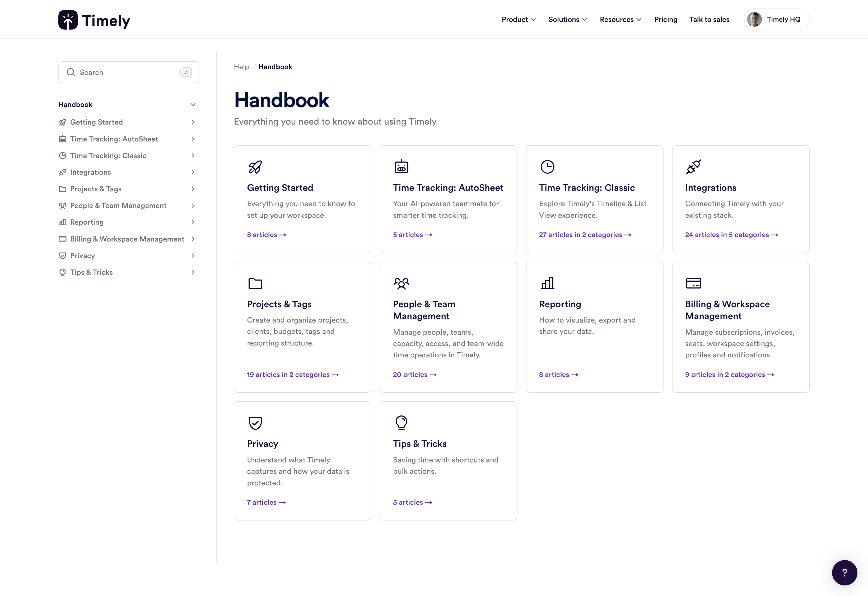Viewport: 868px width, 596px height.
Task: Open the round help question-mark button
Action: pos(844,572)
